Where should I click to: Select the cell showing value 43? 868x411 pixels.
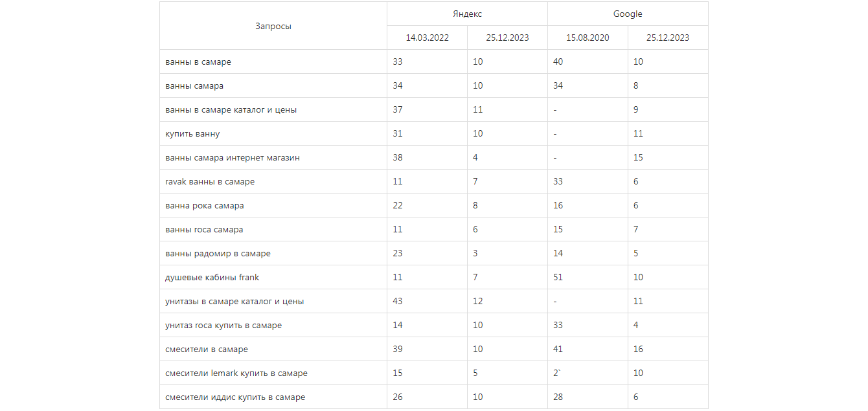tap(398, 302)
